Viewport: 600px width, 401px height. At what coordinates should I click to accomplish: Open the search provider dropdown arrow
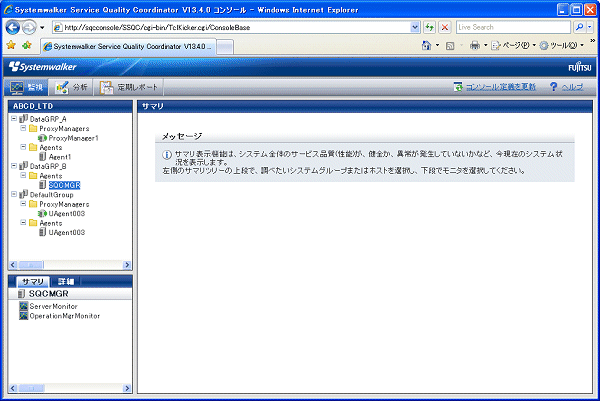coord(589,27)
